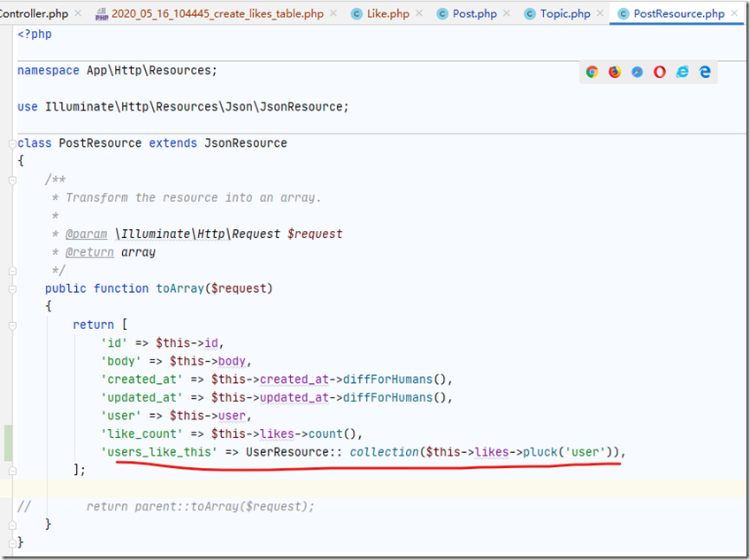Close the Post.php tab
The image size is (750, 560).
[x=507, y=13]
